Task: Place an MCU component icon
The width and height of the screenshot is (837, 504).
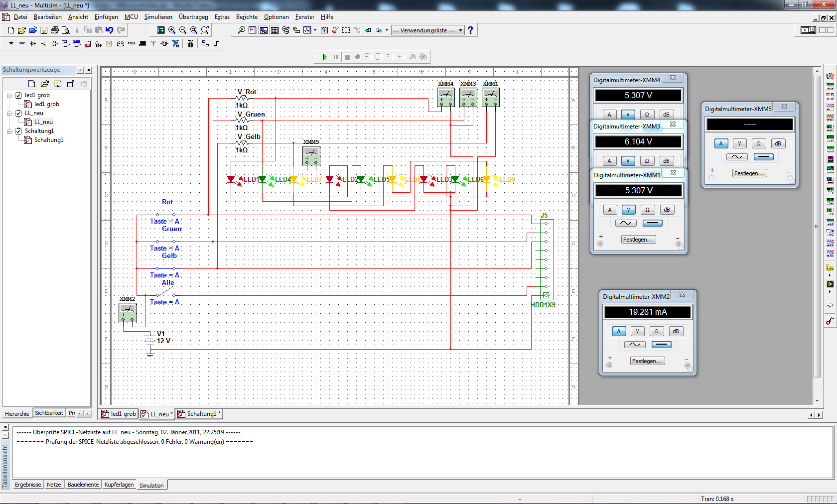Action: click(x=190, y=44)
